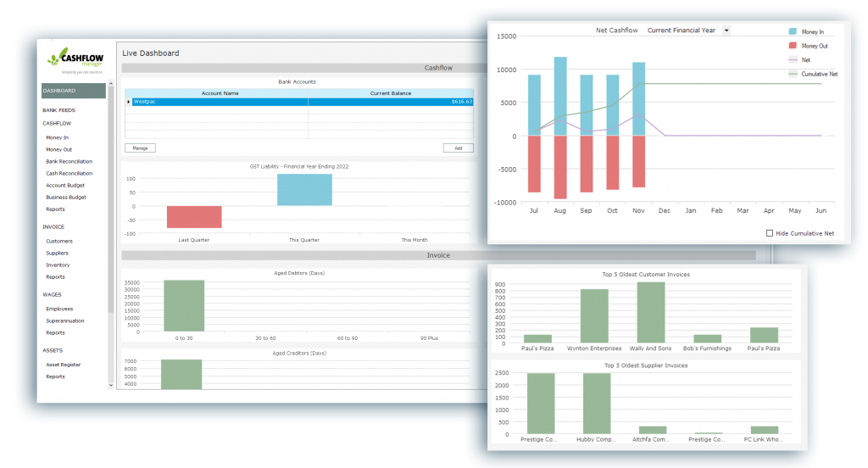Click the This Quarter GST blue bar

coord(304,190)
